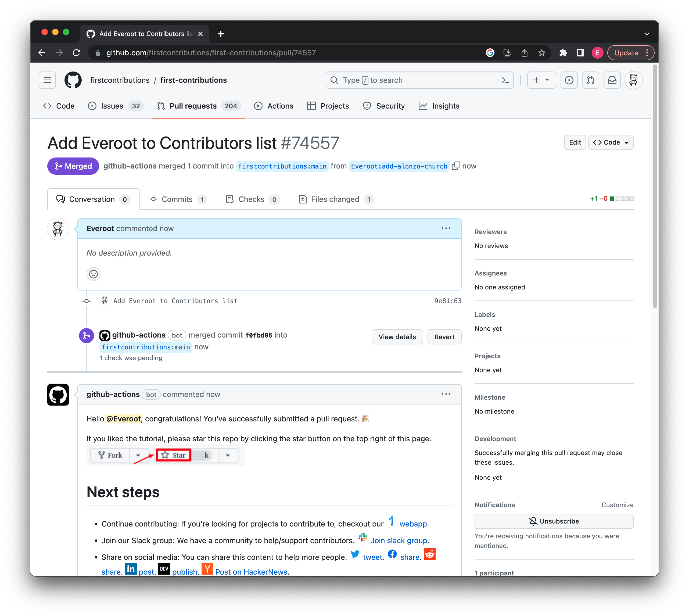Viewport: 689px width, 616px height.
Task: Open options menu on github-actions comment
Action: (x=446, y=394)
